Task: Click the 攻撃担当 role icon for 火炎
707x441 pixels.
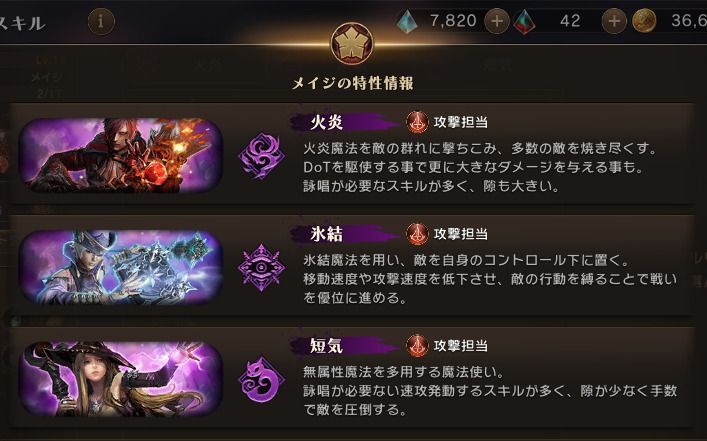Action: tap(417, 122)
